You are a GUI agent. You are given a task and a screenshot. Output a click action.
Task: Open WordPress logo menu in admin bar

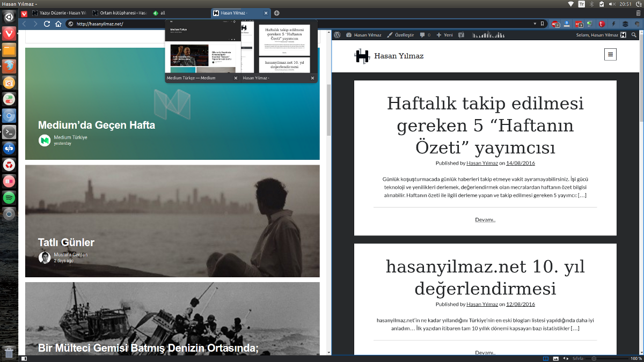click(x=338, y=35)
